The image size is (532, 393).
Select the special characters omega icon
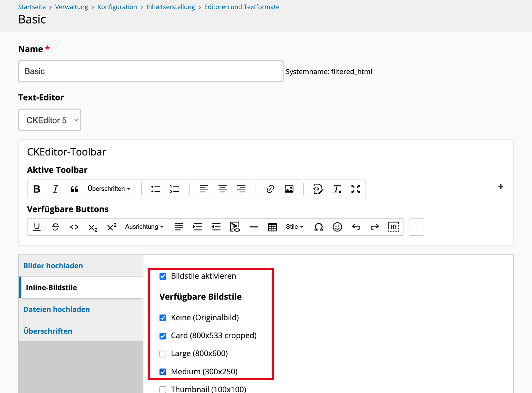319,227
